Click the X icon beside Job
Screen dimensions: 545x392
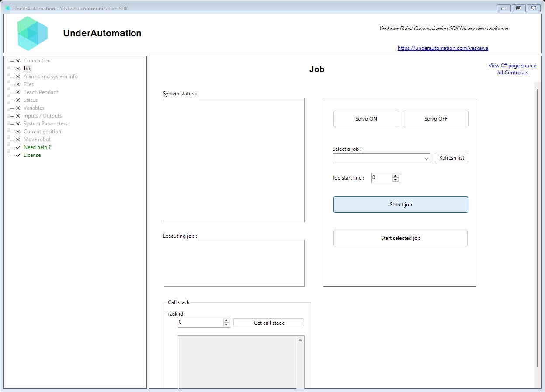pyautogui.click(x=18, y=69)
